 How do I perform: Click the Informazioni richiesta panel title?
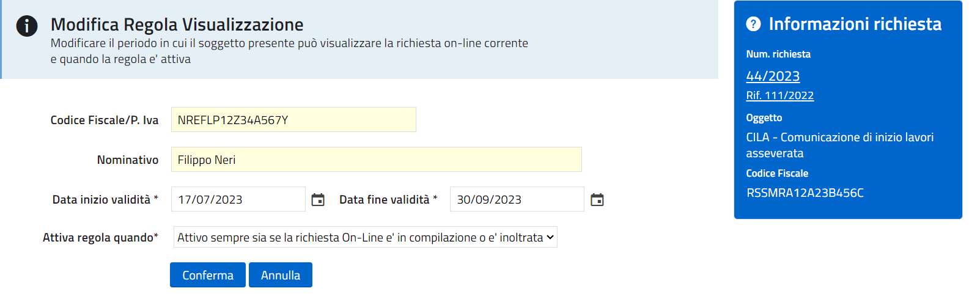[855, 24]
